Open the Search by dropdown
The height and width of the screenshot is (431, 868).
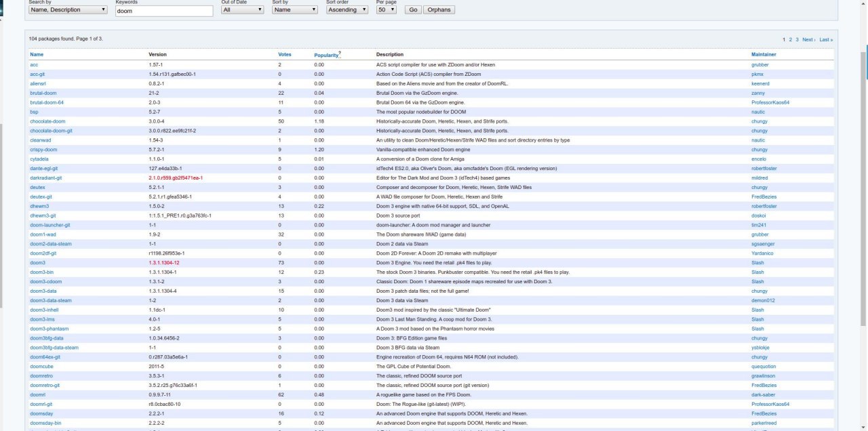pos(68,9)
